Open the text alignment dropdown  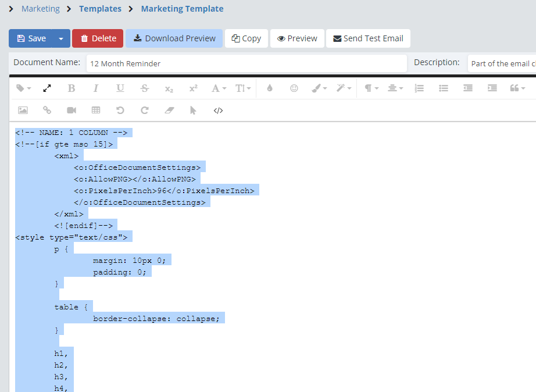click(x=395, y=88)
